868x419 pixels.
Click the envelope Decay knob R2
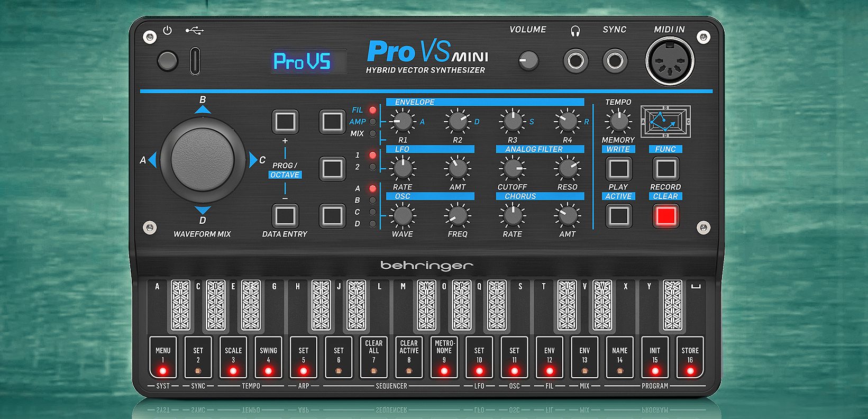(458, 122)
